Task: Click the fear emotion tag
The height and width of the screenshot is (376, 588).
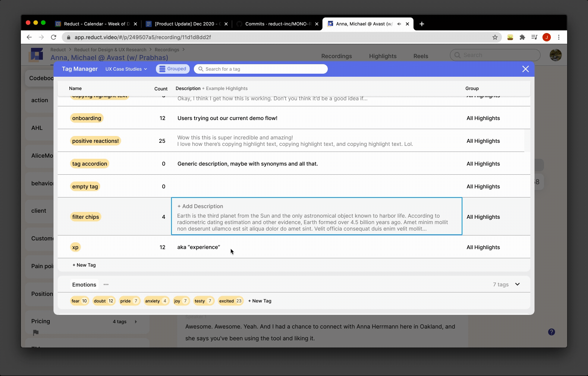Action: (x=80, y=301)
